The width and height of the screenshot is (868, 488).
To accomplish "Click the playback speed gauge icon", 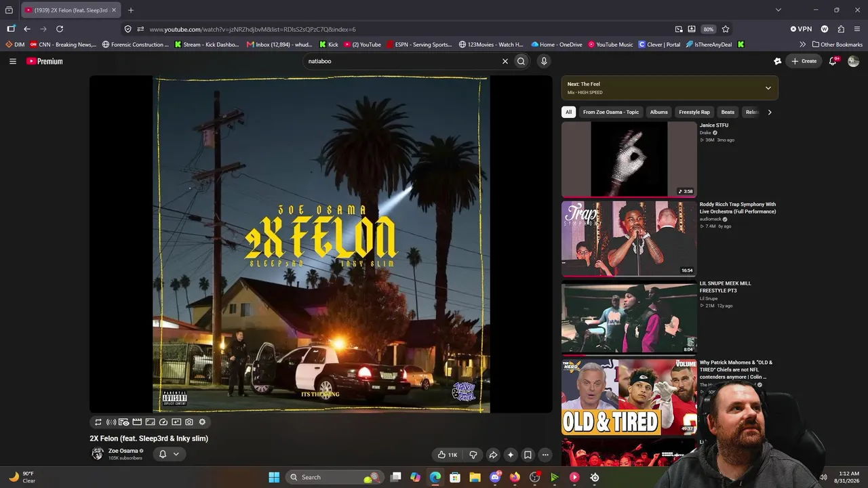I will coord(163,422).
